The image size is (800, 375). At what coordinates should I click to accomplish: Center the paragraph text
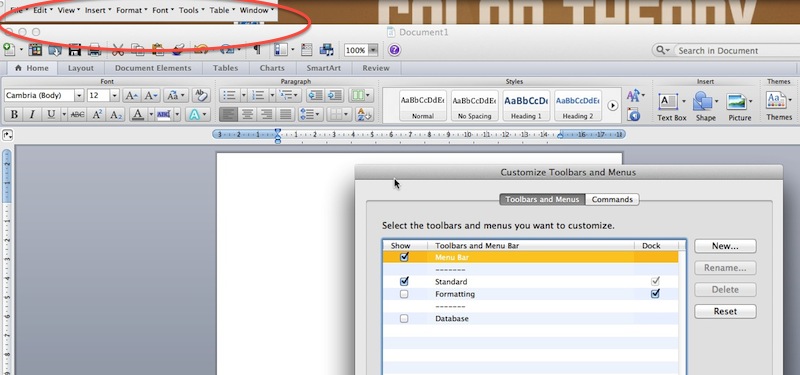247,114
